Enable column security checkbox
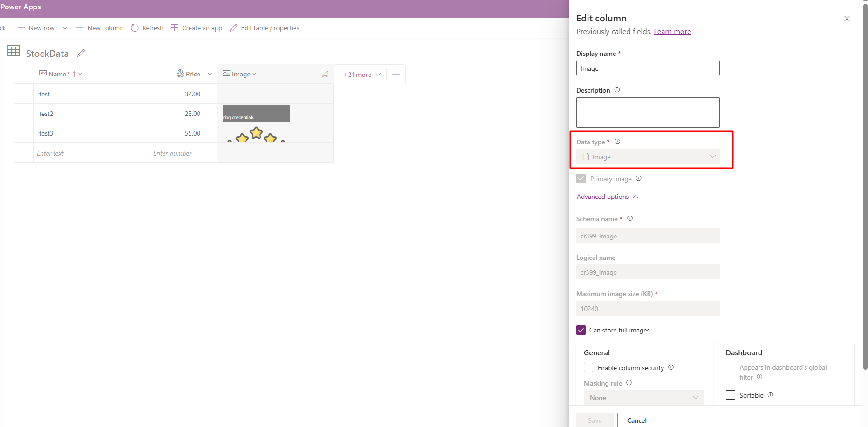This screenshot has width=868, height=427. [588, 367]
